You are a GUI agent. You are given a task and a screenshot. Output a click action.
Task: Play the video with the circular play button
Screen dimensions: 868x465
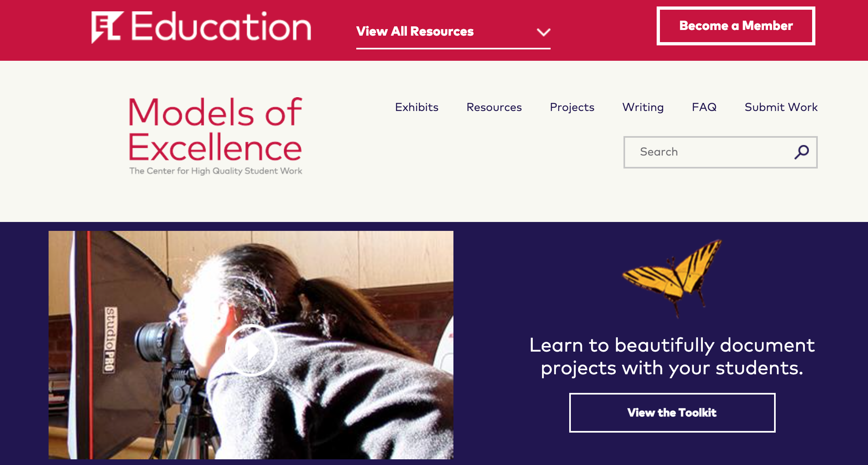click(251, 350)
